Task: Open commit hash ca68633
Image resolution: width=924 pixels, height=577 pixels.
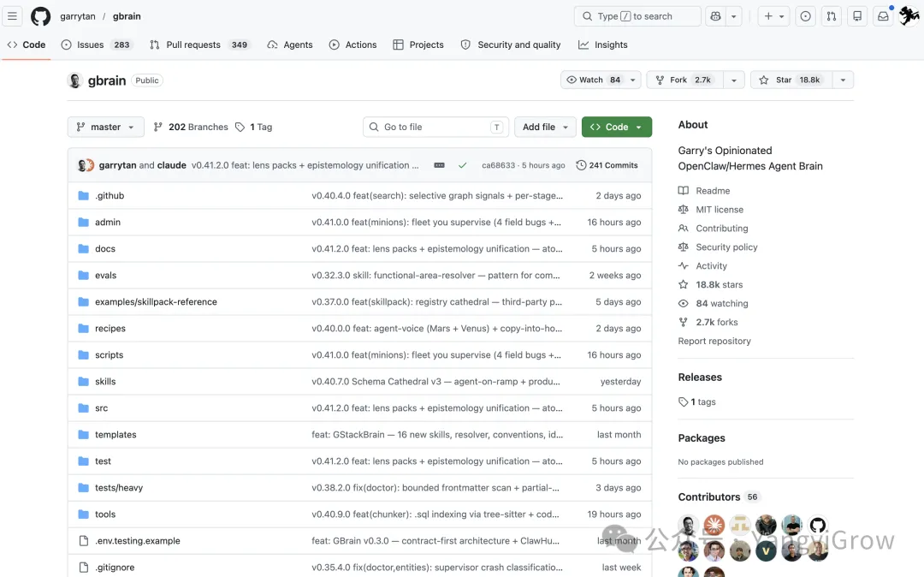Action: pyautogui.click(x=499, y=165)
